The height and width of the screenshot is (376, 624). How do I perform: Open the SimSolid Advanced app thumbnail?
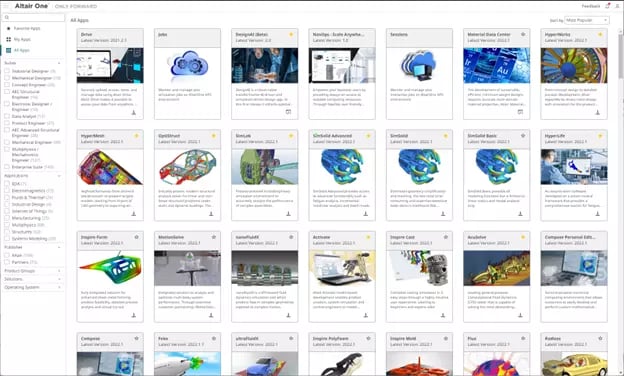point(342,167)
